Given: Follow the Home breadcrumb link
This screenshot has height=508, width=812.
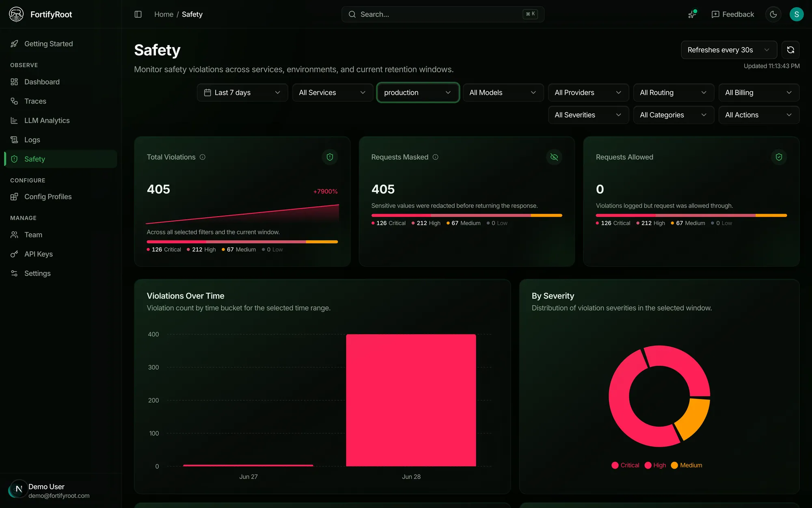Looking at the screenshot, I should coord(164,14).
